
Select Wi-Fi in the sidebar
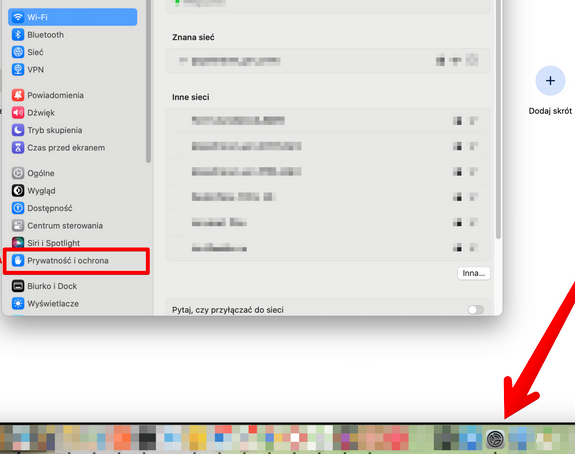point(73,17)
